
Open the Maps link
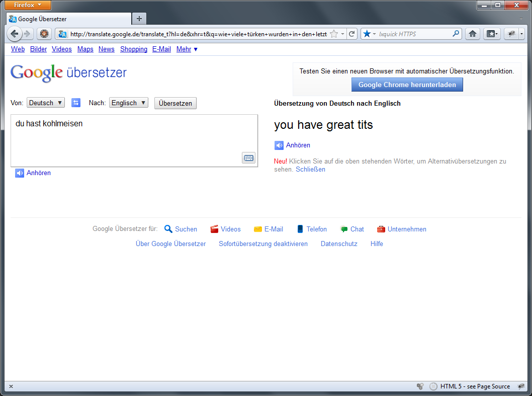tap(85, 49)
